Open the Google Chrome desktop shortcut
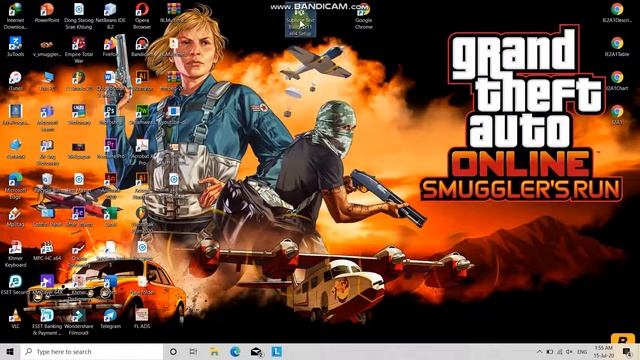 point(363,16)
